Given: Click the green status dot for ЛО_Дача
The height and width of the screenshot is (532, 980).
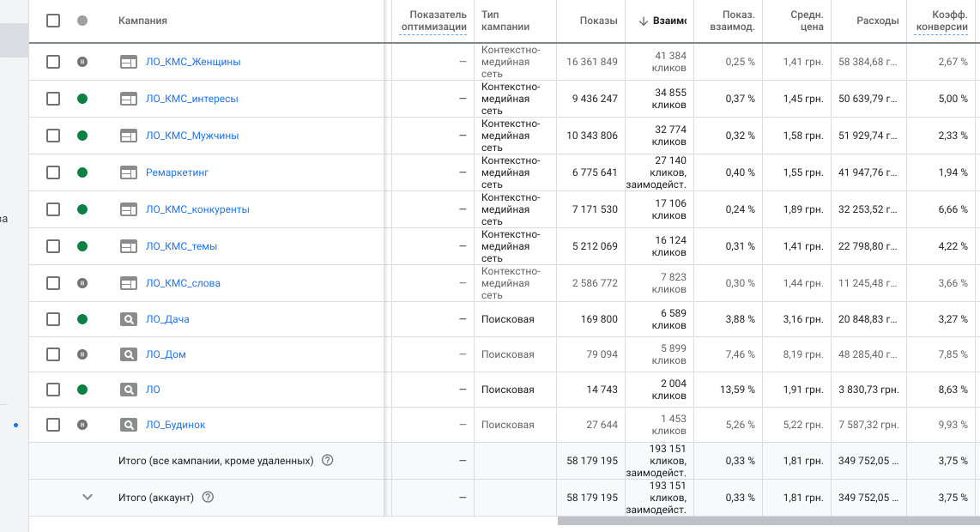Looking at the screenshot, I should (82, 319).
